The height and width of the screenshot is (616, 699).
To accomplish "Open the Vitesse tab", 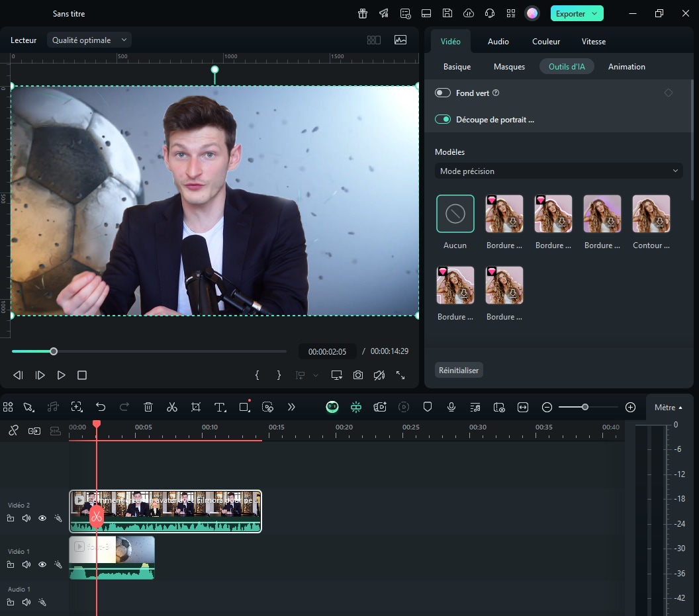I will coord(593,42).
